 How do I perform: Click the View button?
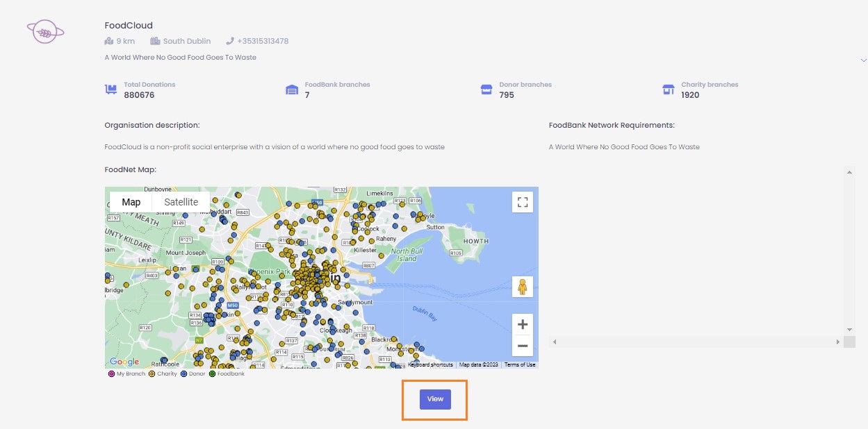click(435, 399)
